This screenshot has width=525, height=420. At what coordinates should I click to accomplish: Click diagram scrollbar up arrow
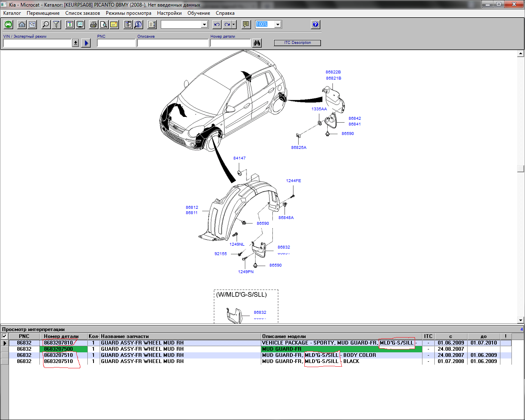pos(521,54)
